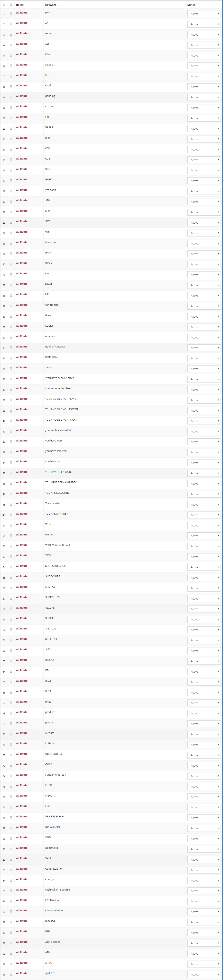Expand the Active status select for 'UTR'
The height and width of the screenshot is (980, 223).
point(204,76)
